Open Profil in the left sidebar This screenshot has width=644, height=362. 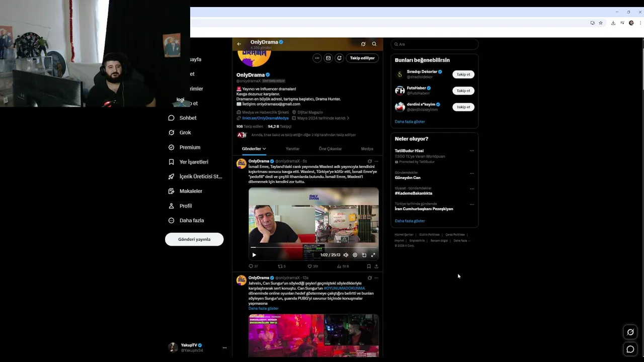[x=180, y=206]
